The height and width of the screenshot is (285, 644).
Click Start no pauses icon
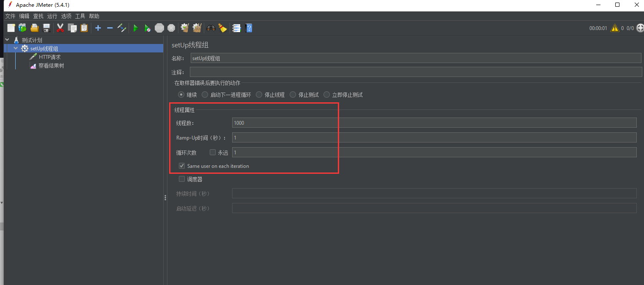147,28
